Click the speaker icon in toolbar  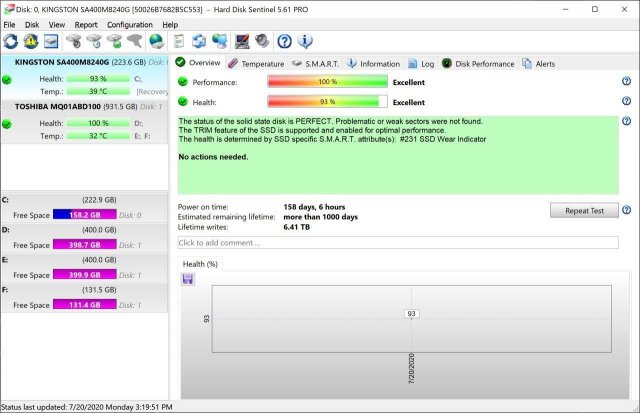[x=261, y=41]
